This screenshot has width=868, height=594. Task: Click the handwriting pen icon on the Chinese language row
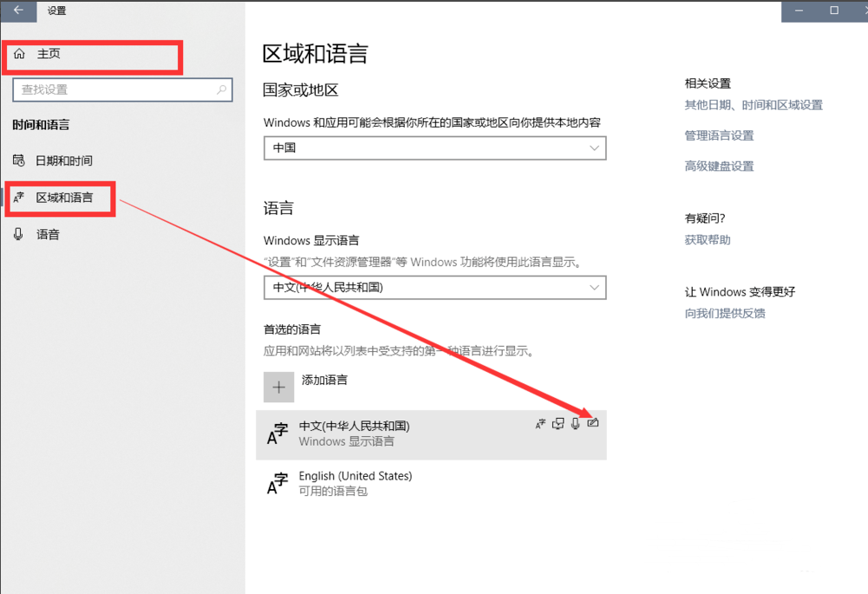(x=593, y=423)
